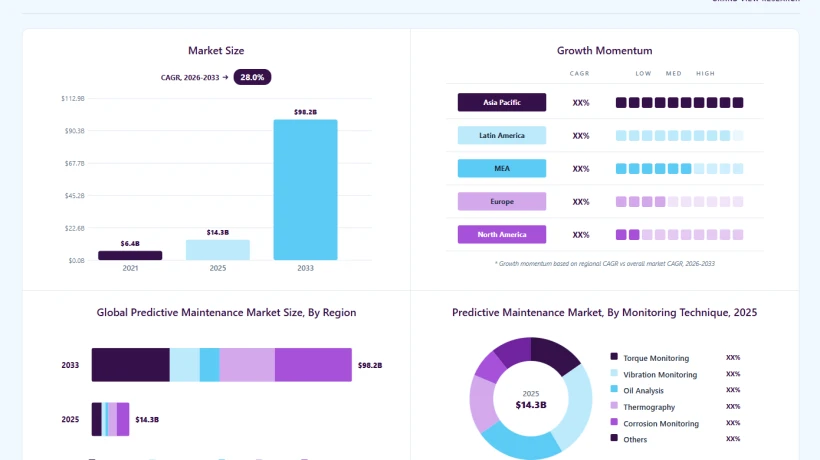Click rightmost purple segment of 2033 stacked bar

[313, 365]
